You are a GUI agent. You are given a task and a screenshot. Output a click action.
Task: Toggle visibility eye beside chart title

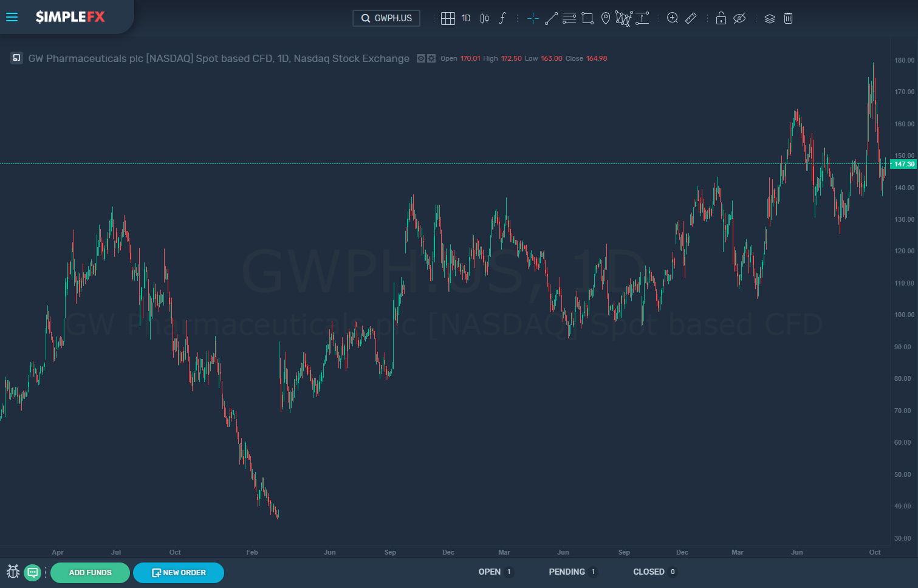click(421, 58)
